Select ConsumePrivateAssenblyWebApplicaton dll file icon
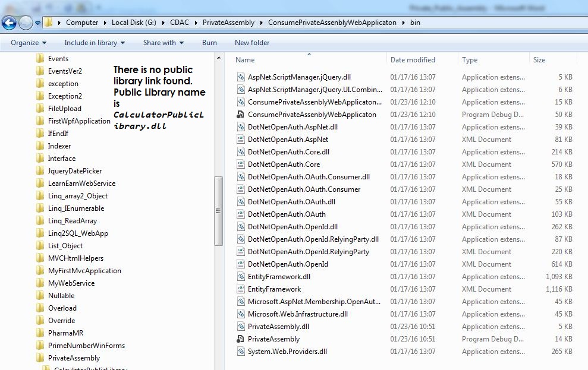The height and width of the screenshot is (370, 588). click(x=240, y=102)
